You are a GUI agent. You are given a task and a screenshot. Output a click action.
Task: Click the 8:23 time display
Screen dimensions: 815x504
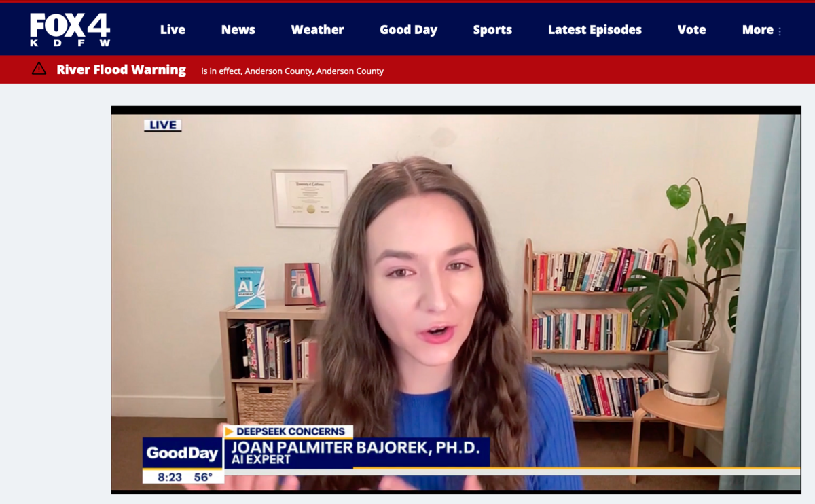170,477
